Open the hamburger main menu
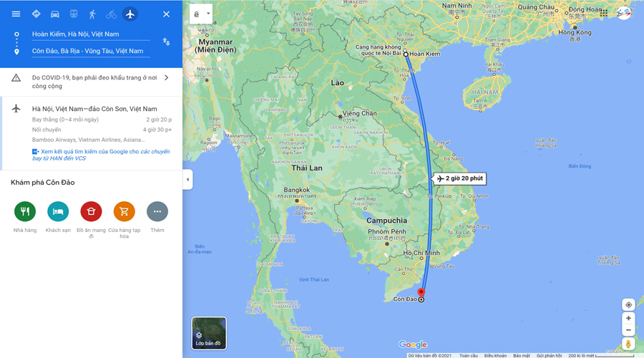This screenshot has width=644, height=358. (x=16, y=14)
